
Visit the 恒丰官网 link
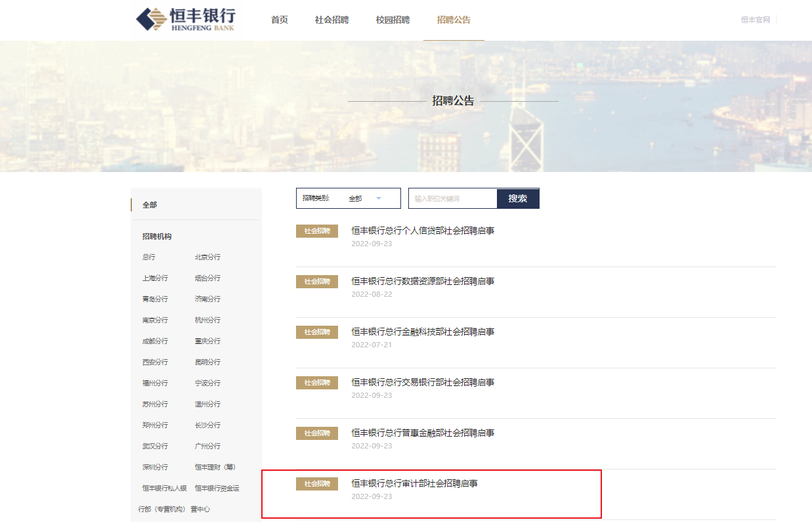click(x=755, y=20)
